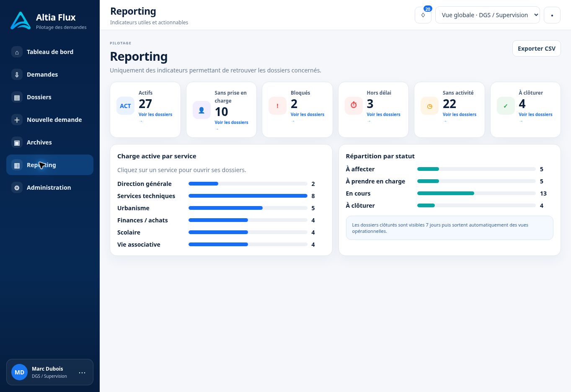The width and height of the screenshot is (571, 392).
Task: Click the gear icon beside Administration
Action: pyautogui.click(x=17, y=188)
